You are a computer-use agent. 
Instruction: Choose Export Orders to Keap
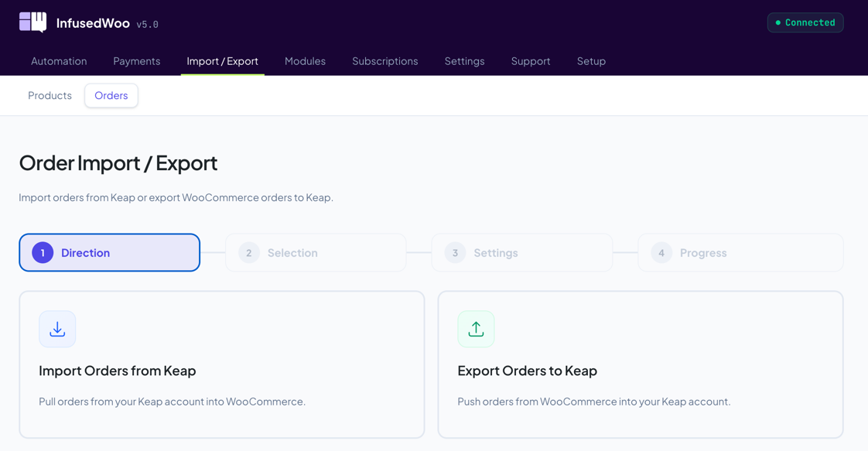tap(640, 364)
